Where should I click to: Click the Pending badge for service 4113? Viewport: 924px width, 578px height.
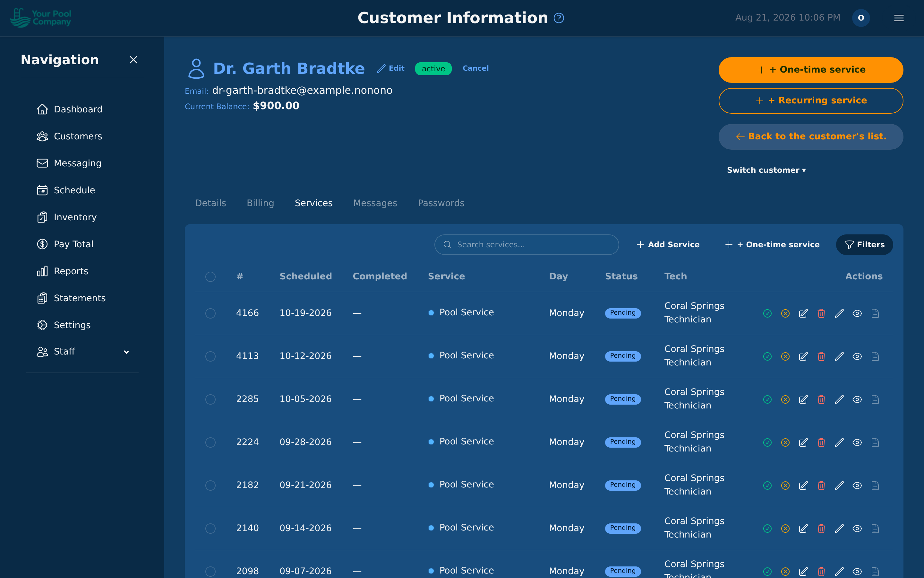(623, 356)
